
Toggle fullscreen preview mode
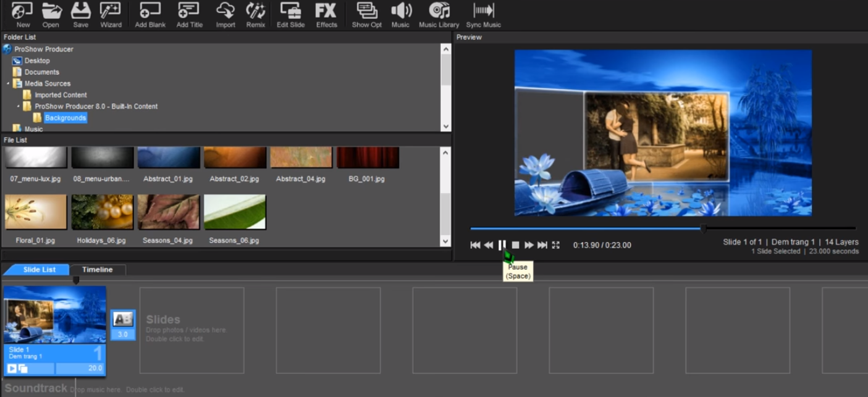555,244
